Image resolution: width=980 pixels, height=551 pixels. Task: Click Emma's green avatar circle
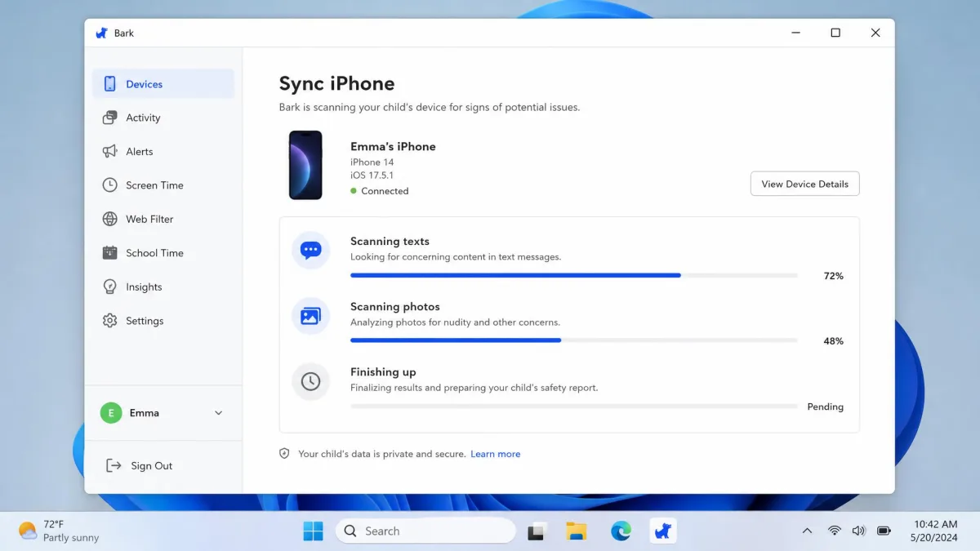(x=111, y=413)
